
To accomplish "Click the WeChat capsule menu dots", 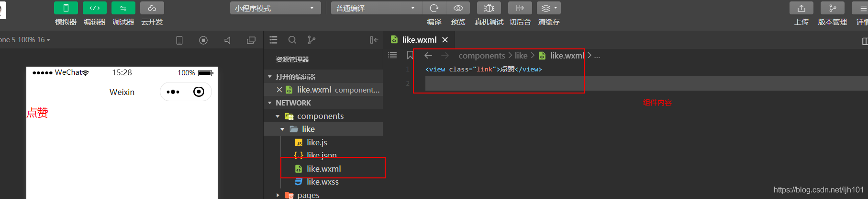I will tap(173, 92).
